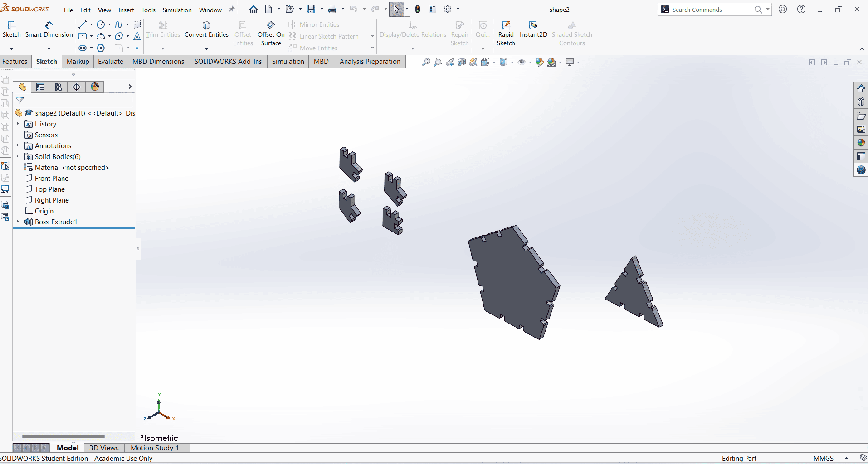The width and height of the screenshot is (868, 464).
Task: Open the Insert menu
Action: click(x=126, y=10)
